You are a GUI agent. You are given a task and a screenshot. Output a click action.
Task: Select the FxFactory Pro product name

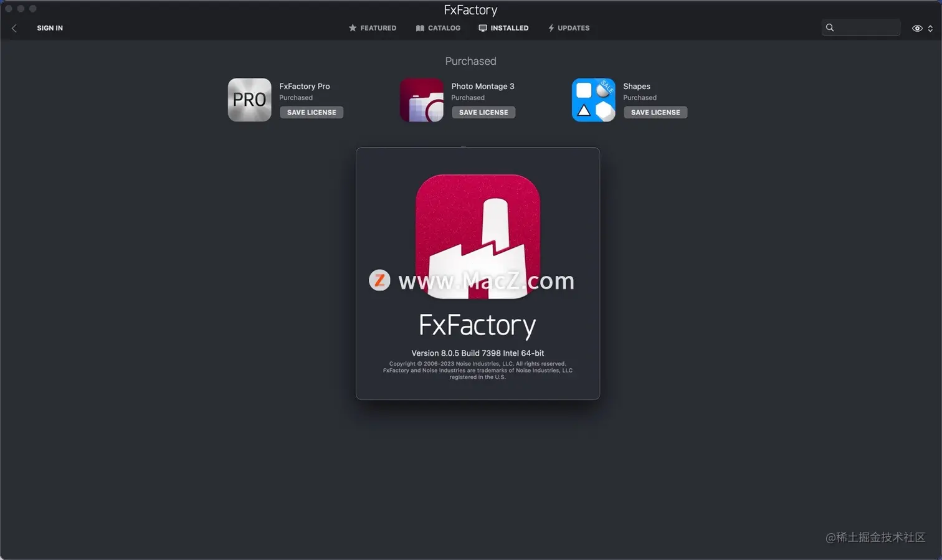coord(305,86)
